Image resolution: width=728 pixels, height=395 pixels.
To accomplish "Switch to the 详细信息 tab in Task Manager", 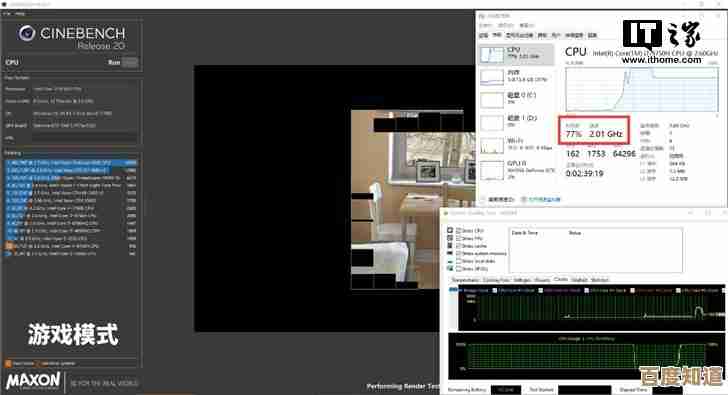I will tap(574, 35).
